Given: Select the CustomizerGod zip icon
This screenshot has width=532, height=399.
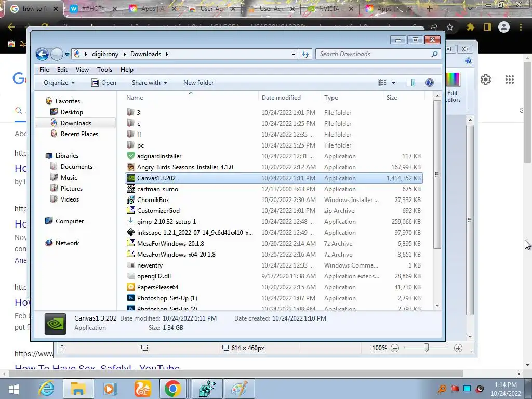Looking at the screenshot, I should (x=130, y=211).
